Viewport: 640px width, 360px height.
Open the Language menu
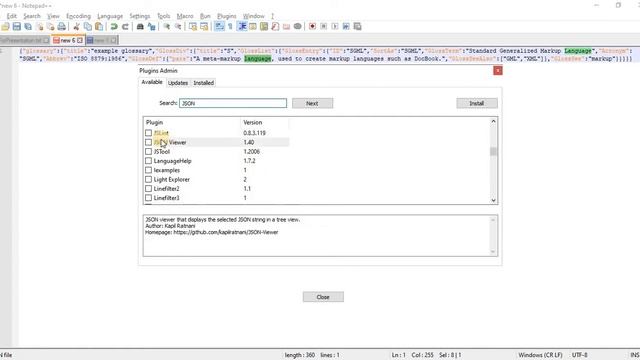coord(110,16)
